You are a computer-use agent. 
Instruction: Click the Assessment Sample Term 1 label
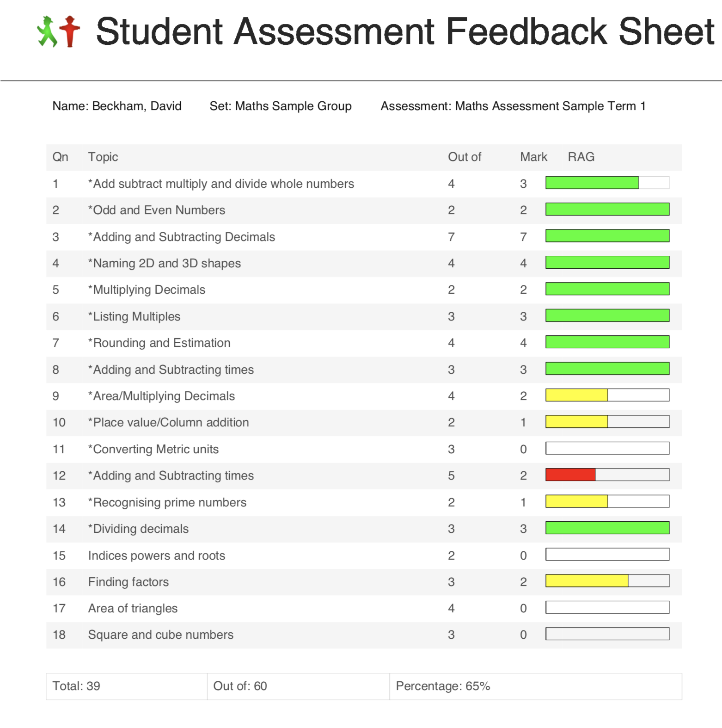coord(513,106)
